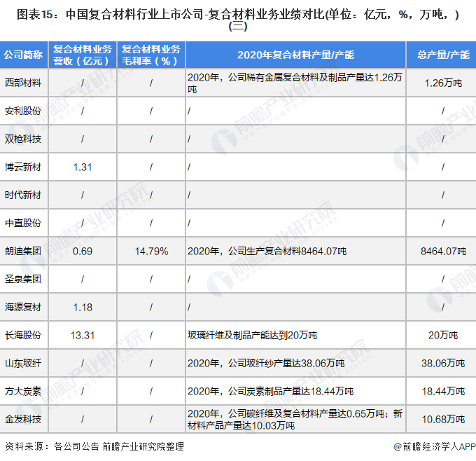
Task: Click the 1.31 revenue value
Action: click(x=83, y=167)
